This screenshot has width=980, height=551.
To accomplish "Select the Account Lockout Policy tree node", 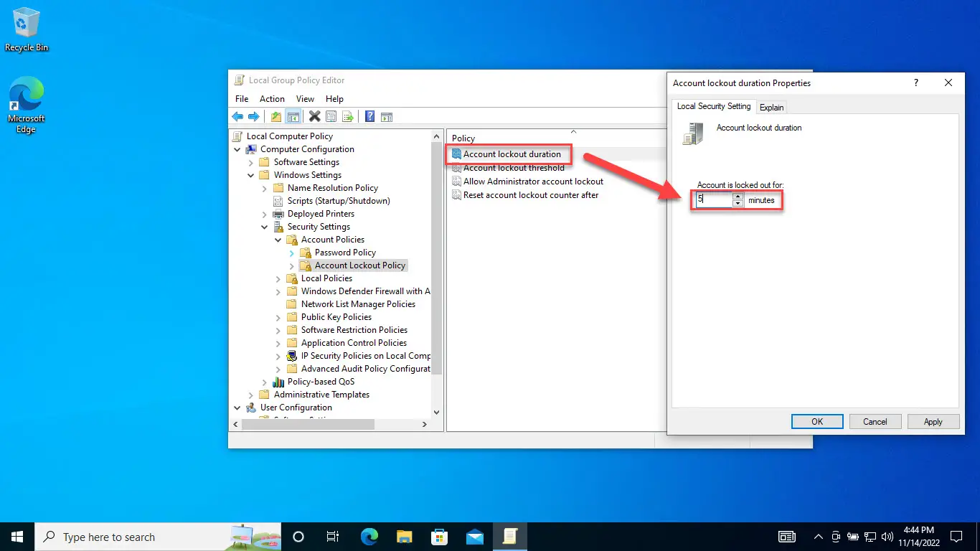I will click(360, 265).
